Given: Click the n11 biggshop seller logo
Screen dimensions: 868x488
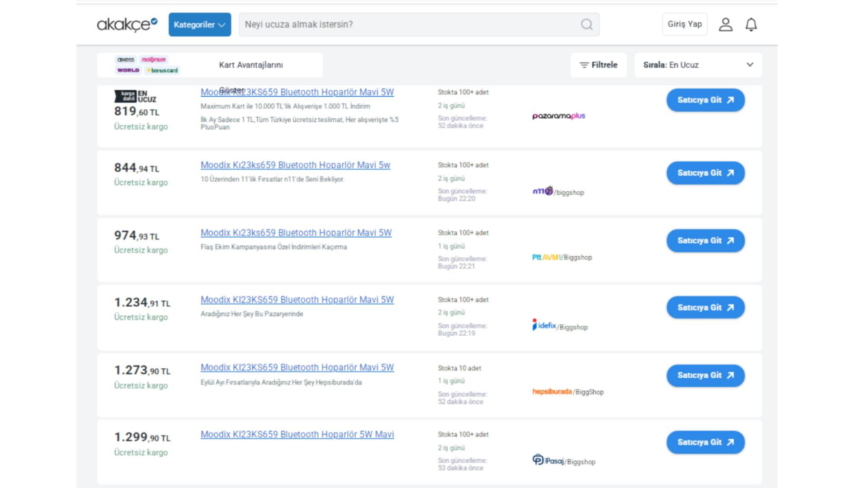Looking at the screenshot, I should click(558, 192).
